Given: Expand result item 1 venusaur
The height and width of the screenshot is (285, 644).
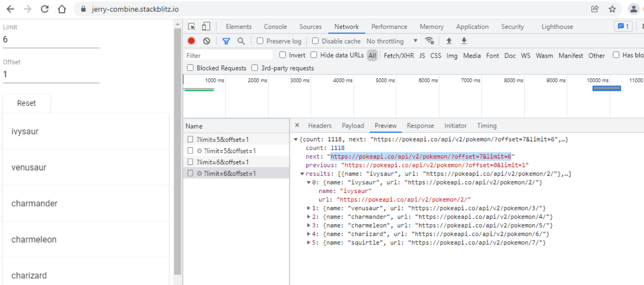Looking at the screenshot, I should tap(309, 208).
